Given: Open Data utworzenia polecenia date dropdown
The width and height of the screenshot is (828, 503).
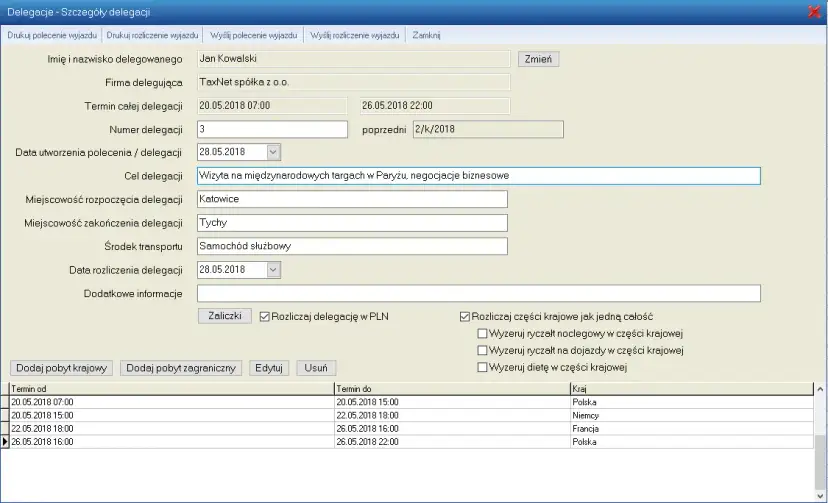Looking at the screenshot, I should pyautogui.click(x=273, y=152).
